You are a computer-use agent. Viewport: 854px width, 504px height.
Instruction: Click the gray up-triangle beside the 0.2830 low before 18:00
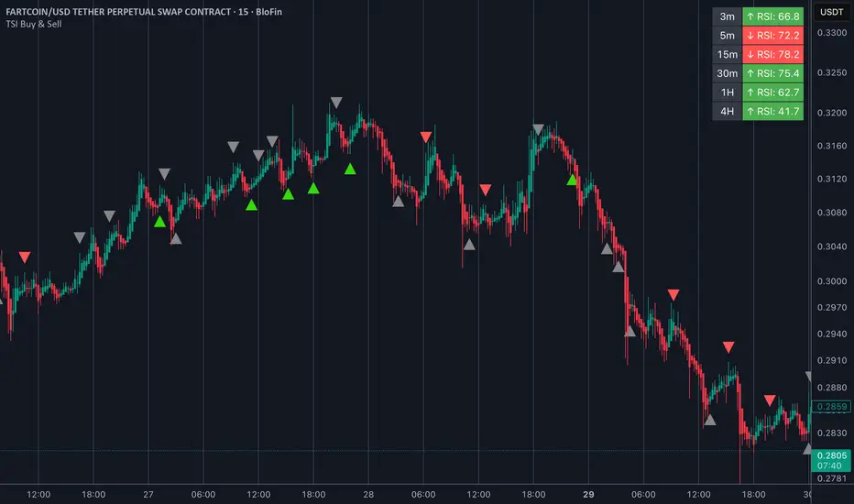[x=709, y=420]
